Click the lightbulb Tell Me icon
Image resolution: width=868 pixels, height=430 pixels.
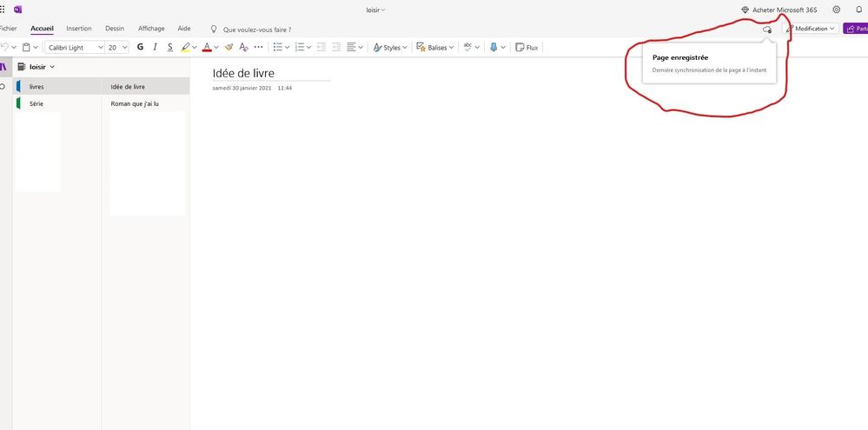click(214, 30)
